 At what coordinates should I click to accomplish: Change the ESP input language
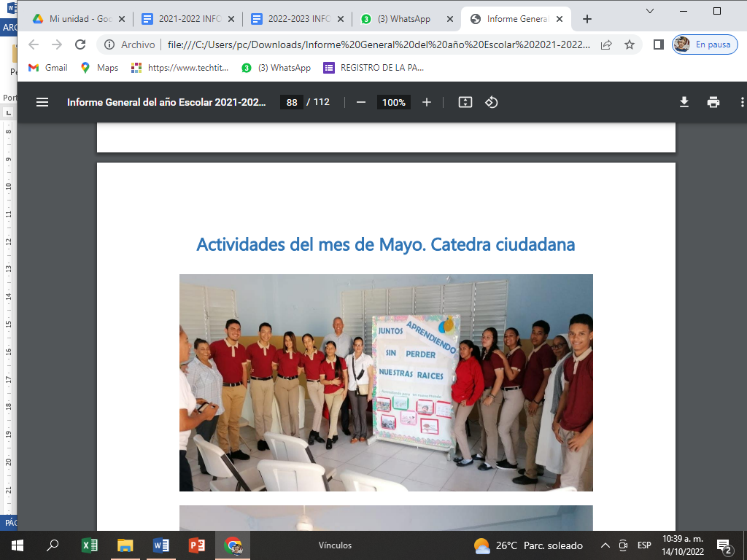pos(644,545)
